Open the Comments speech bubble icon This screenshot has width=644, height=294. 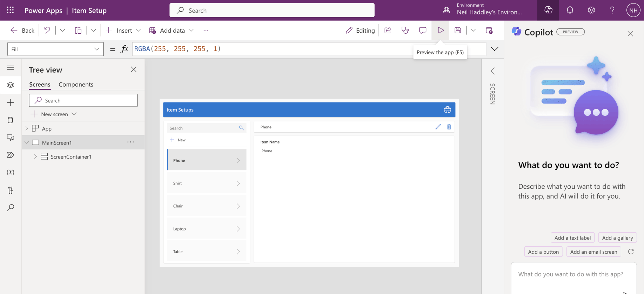coord(423,31)
